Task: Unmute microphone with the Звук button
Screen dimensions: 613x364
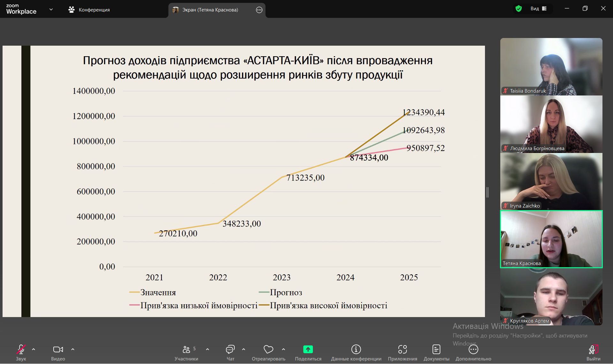Action: coord(21,350)
